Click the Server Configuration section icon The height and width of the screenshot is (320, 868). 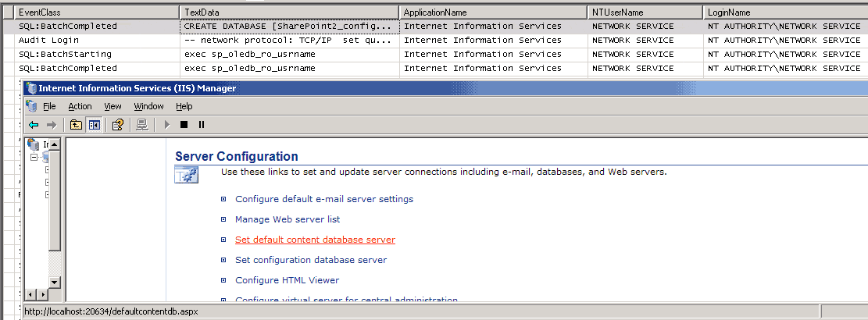[x=186, y=177]
